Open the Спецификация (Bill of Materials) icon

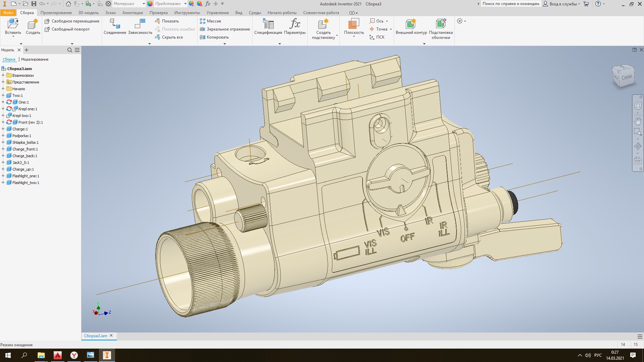pos(268,25)
